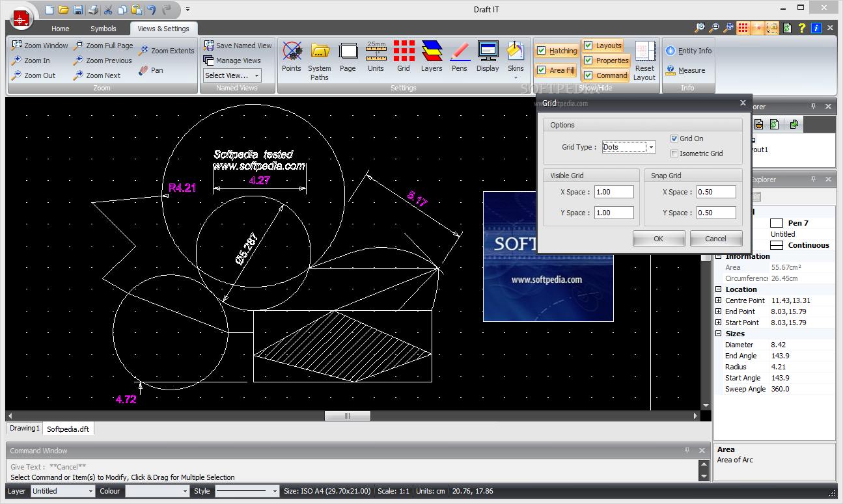This screenshot has width=843, height=504.
Task: Switch to the Symbols ribbon tab
Action: (x=104, y=29)
